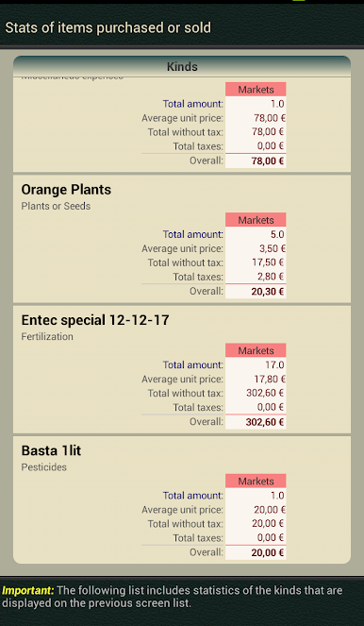Select the Pesticides category label
The image size is (364, 626).
tap(44, 467)
